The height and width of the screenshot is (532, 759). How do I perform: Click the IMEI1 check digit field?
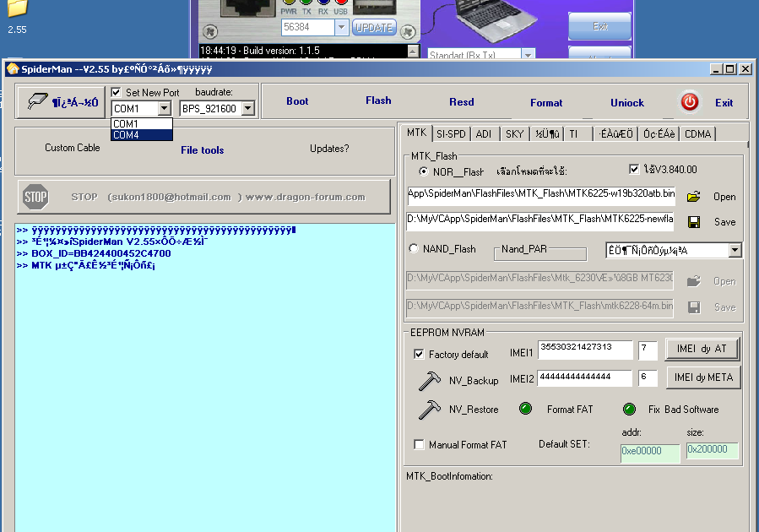pos(648,350)
